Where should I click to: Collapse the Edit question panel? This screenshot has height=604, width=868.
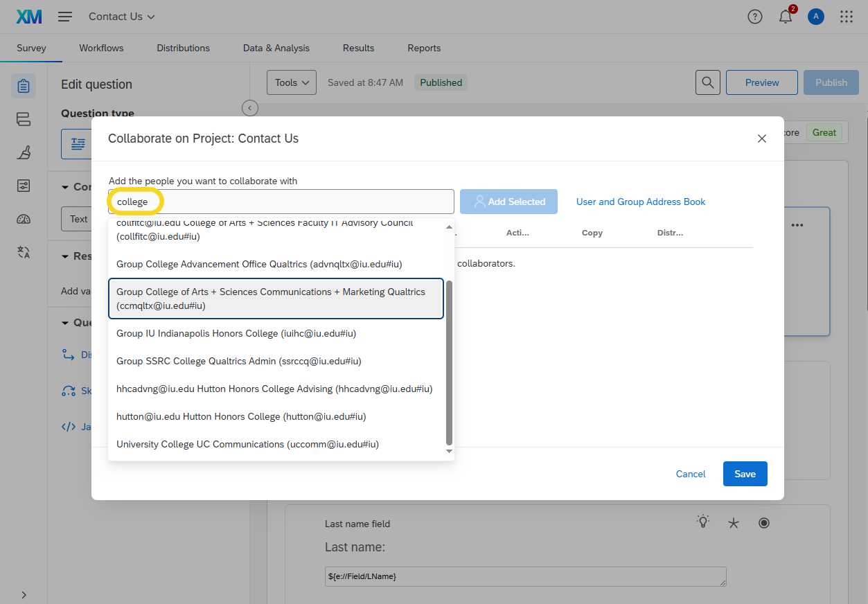(x=250, y=108)
